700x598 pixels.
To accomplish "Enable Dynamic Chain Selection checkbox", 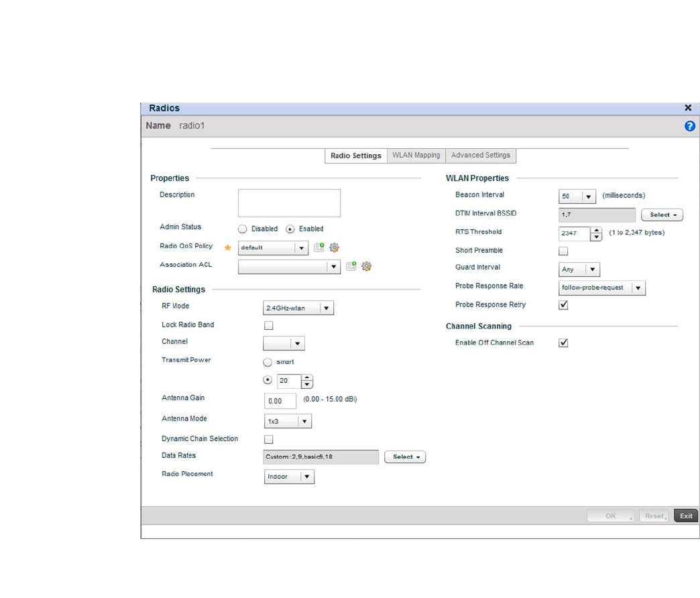I will click(269, 440).
